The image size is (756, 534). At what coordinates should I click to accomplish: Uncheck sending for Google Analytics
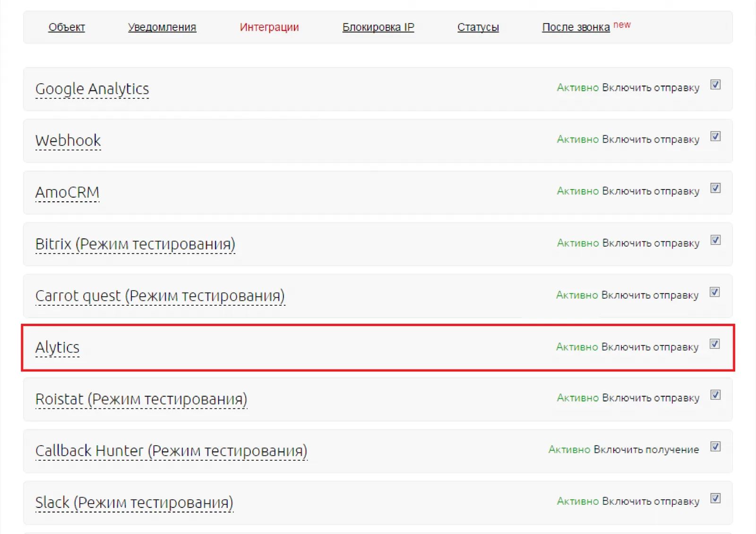pos(715,85)
